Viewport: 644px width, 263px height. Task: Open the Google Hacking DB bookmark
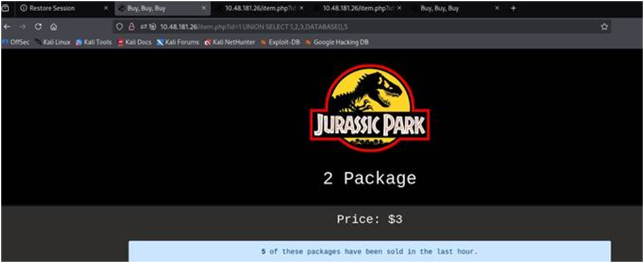click(337, 42)
